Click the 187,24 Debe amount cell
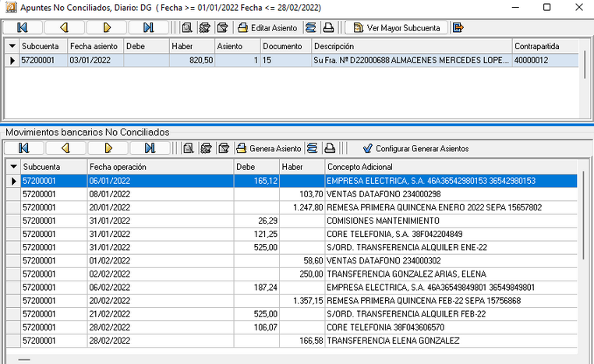The width and height of the screenshot is (594, 364). click(x=256, y=288)
